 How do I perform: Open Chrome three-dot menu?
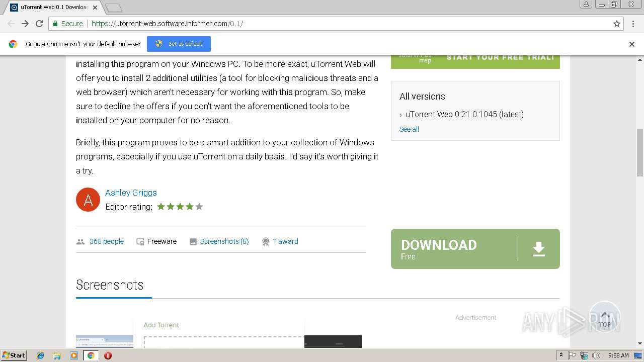[633, 24]
